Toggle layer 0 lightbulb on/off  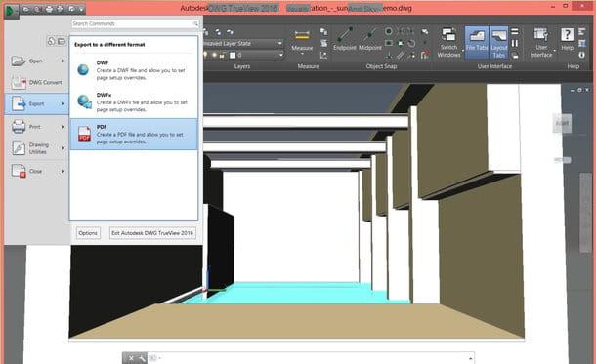[205, 55]
